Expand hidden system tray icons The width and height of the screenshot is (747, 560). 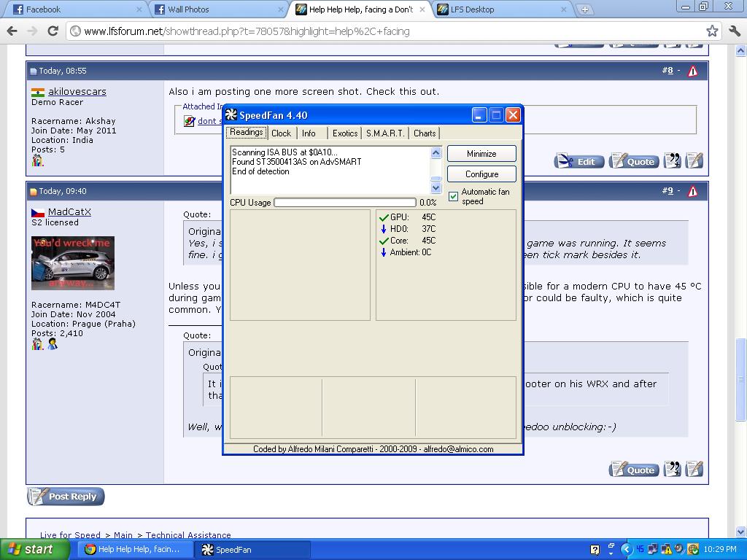pyautogui.click(x=627, y=550)
